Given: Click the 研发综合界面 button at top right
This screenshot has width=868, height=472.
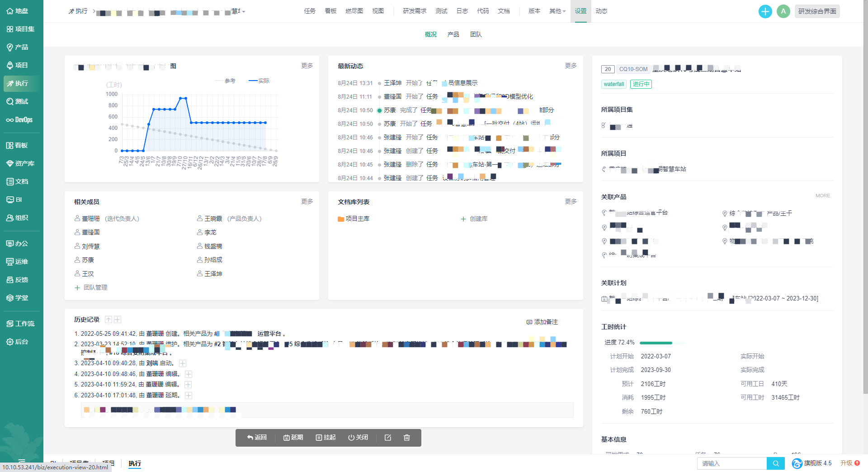Looking at the screenshot, I should (817, 11).
